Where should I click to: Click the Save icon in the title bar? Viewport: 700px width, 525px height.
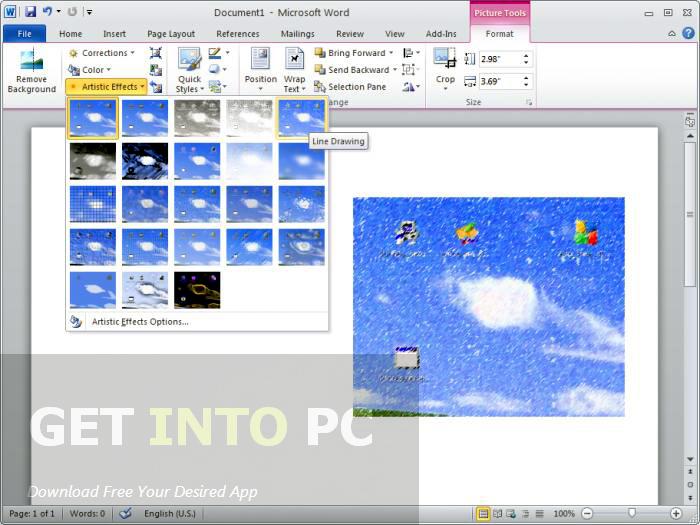tap(30, 12)
